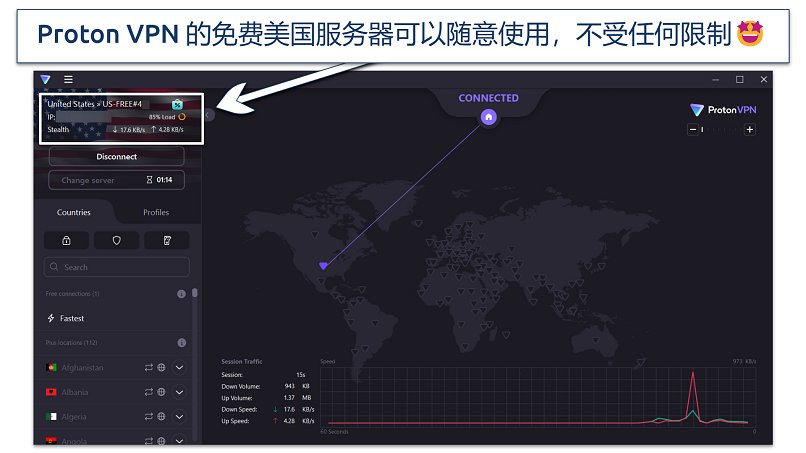Switch to the Countries tab
Viewport: 806px width, 453px height.
pos(74,212)
